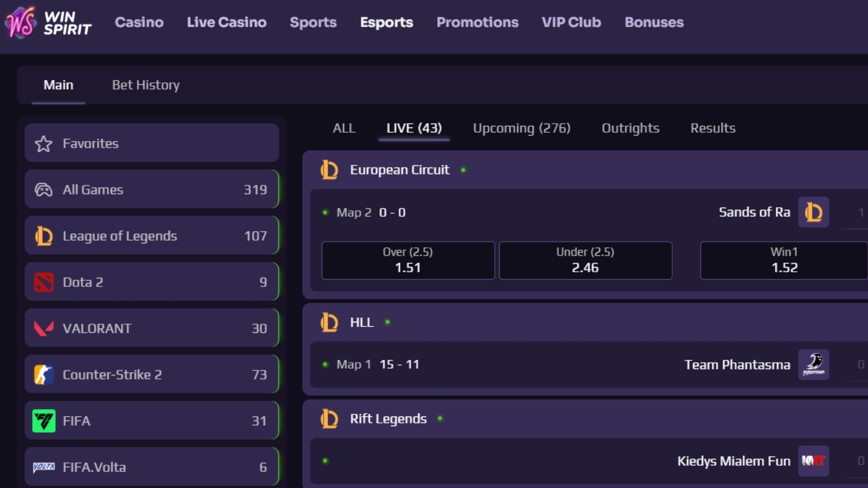
Task: Open the Esports menu item
Action: 386,22
